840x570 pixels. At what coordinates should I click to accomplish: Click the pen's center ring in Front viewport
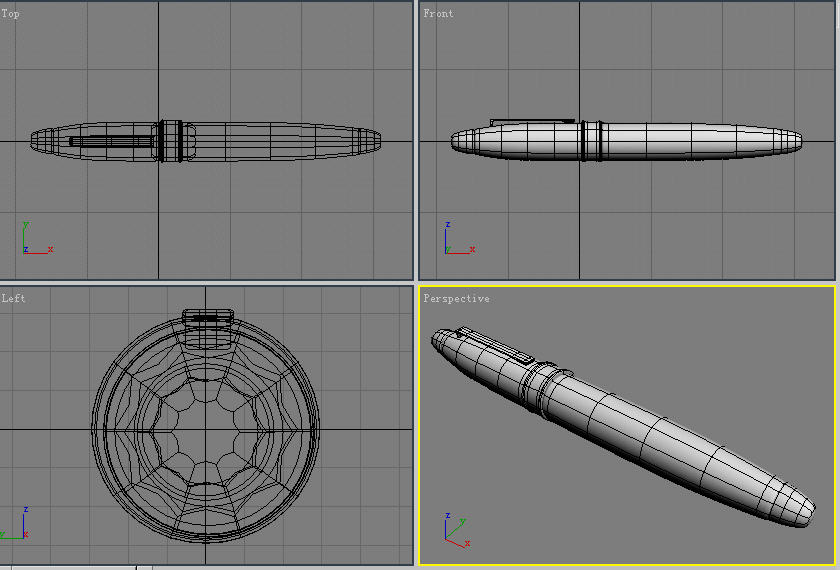coord(591,141)
